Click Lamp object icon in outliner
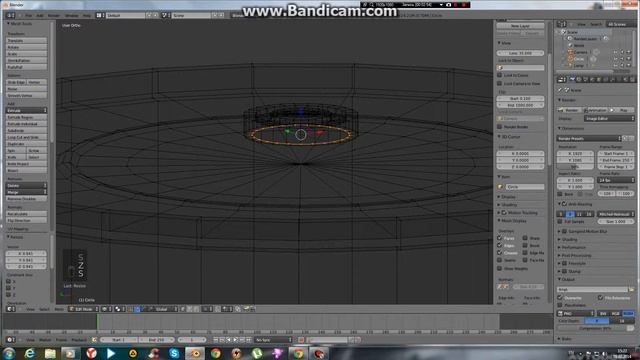This screenshot has width=640, height=360. click(570, 65)
